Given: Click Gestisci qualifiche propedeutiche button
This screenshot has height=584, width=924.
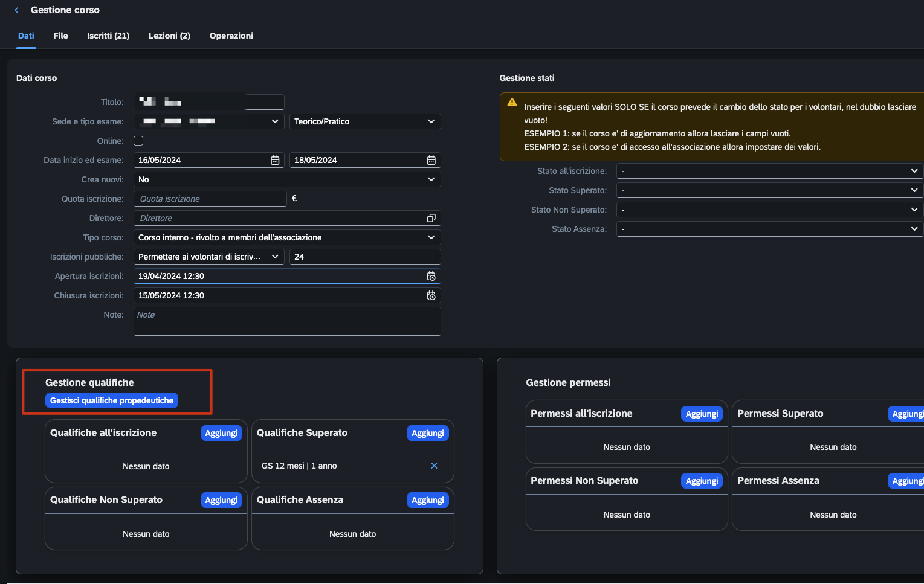Looking at the screenshot, I should (112, 400).
